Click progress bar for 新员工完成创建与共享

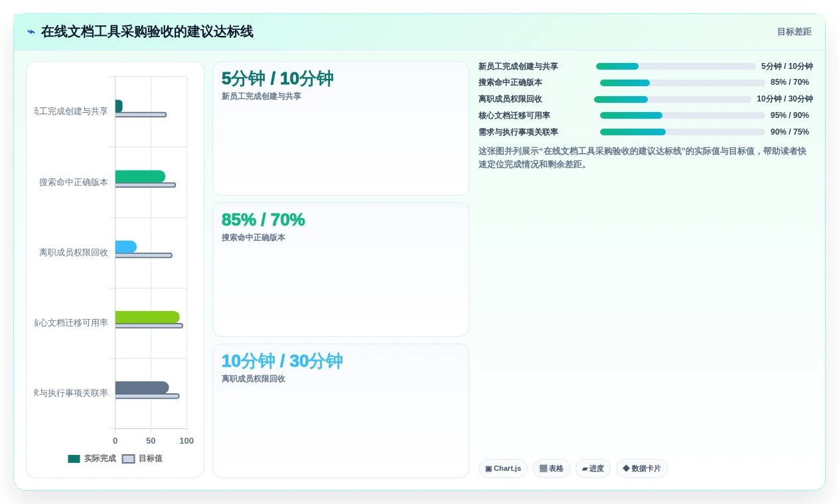(x=676, y=66)
